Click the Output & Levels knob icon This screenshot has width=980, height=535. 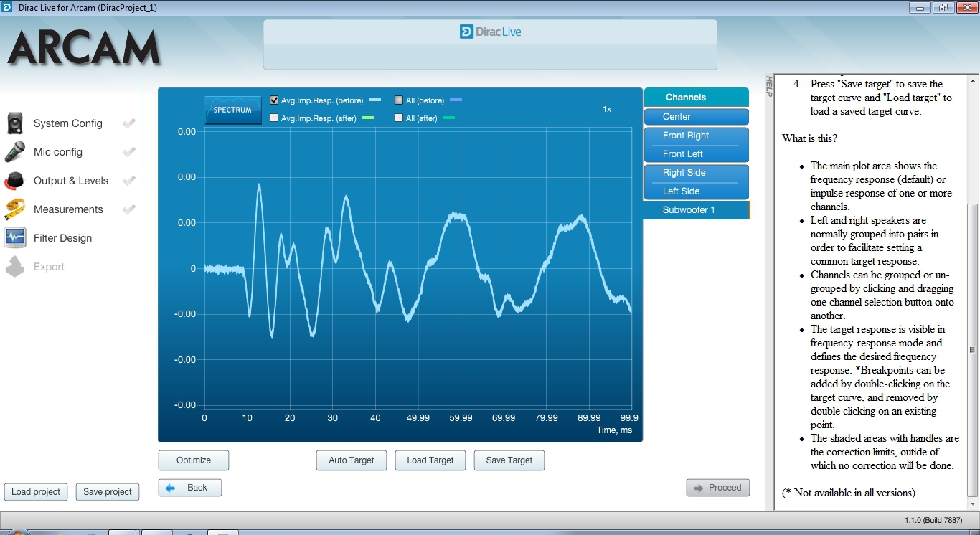(x=15, y=181)
